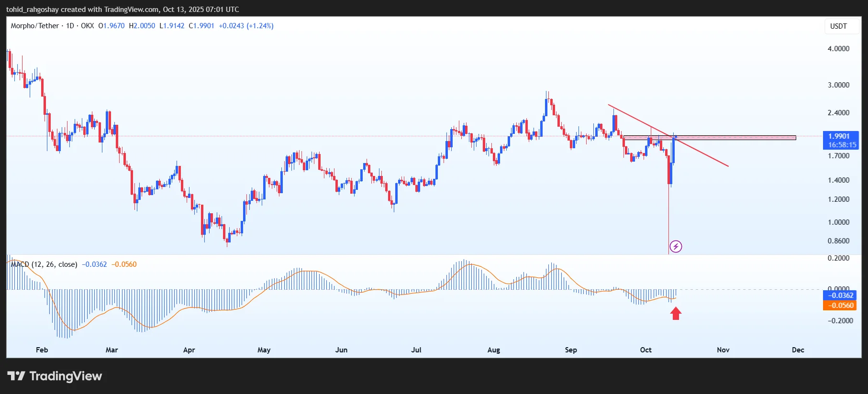This screenshot has width=868, height=394.
Task: Open the MACD (12, 26, close) indicator legend
Action: pyautogui.click(x=44, y=264)
